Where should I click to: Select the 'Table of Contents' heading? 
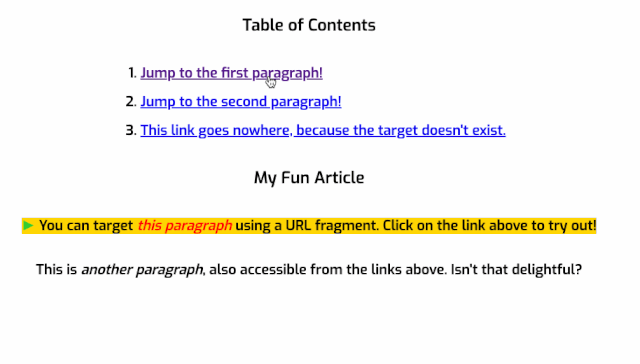coord(309,25)
